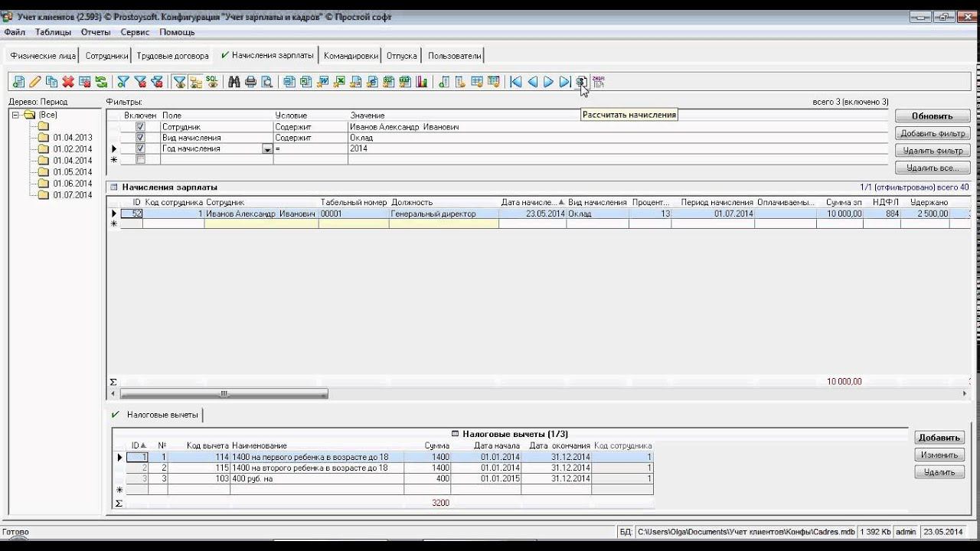Click the add new record toolbar icon
The height and width of the screenshot is (551, 980).
[x=18, y=82]
